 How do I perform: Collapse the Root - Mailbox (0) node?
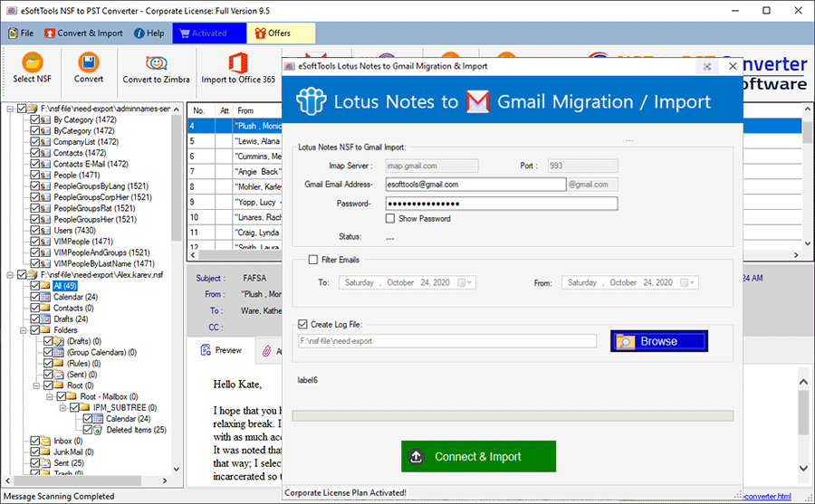[50, 396]
